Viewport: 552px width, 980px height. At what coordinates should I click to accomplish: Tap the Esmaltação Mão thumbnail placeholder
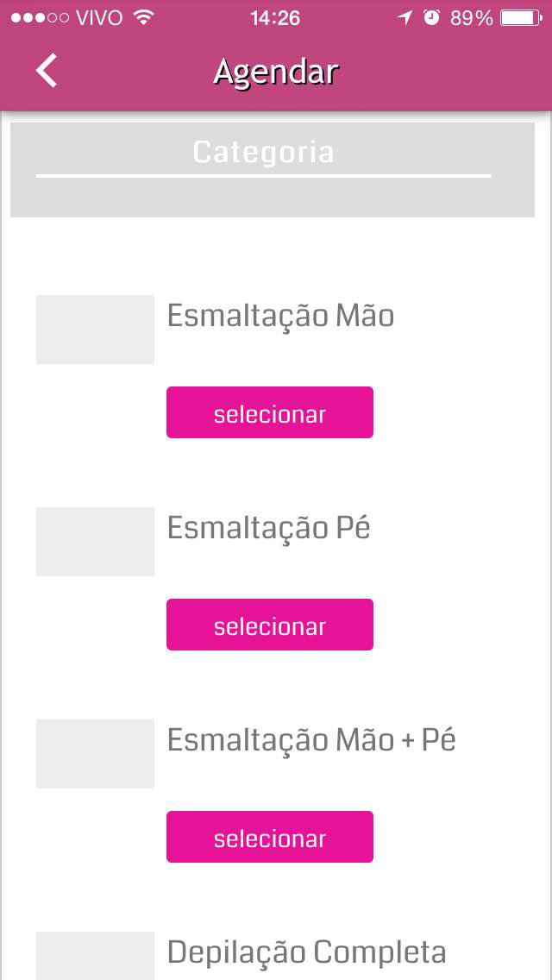tap(95, 329)
